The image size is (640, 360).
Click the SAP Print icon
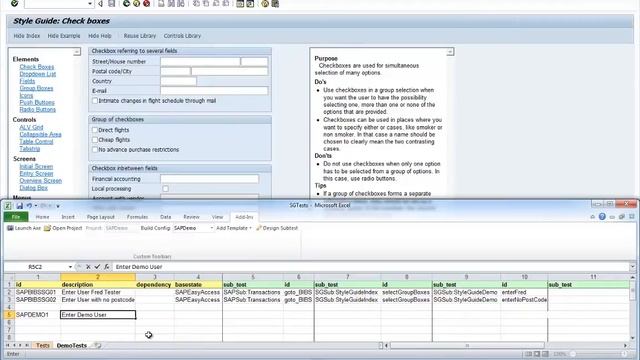click(161, 4)
